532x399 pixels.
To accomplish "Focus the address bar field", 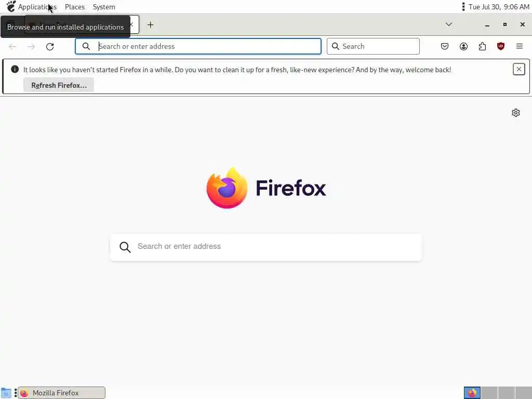I will click(x=198, y=46).
